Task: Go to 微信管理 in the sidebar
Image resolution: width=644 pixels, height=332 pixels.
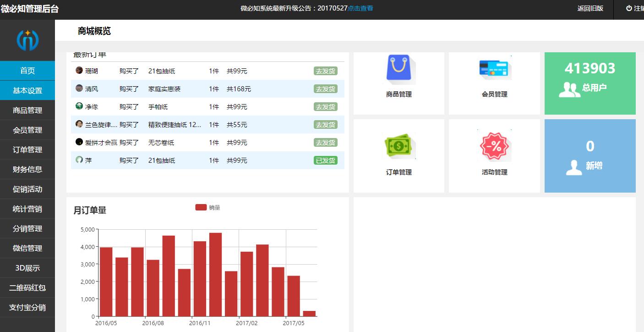Action: 27,248
